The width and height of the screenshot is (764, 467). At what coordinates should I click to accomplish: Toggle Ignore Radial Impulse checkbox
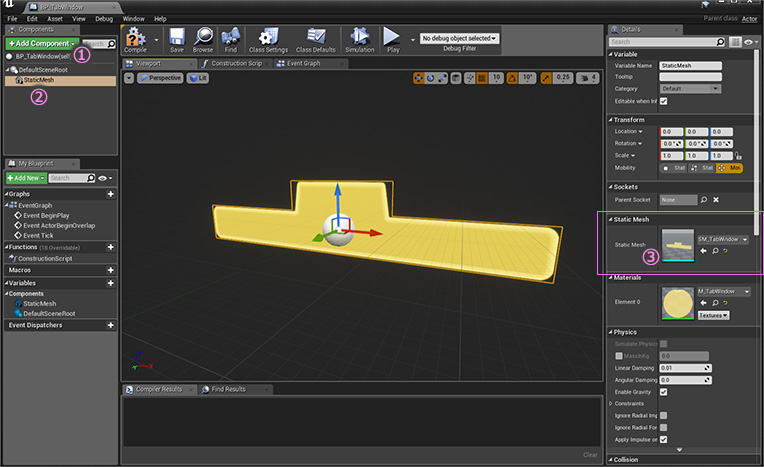[x=664, y=415]
